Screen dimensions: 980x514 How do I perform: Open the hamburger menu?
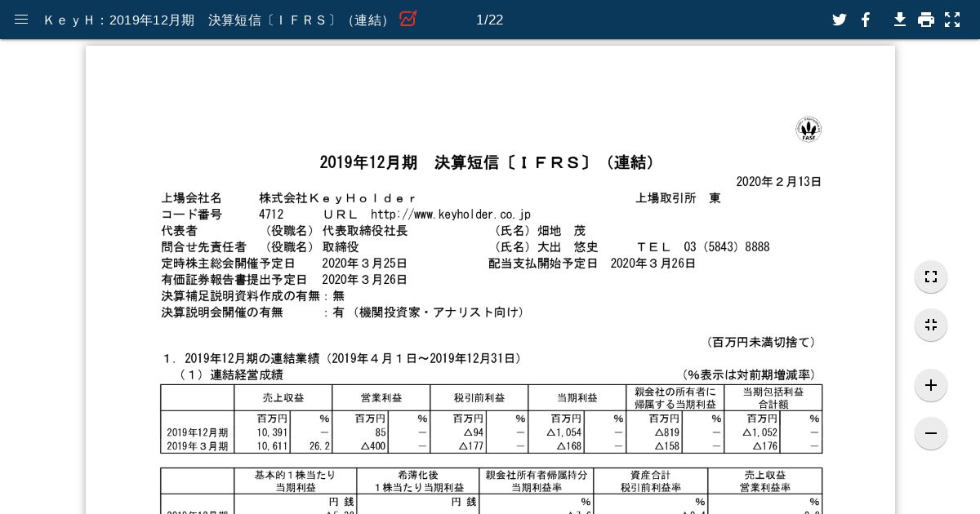21,20
